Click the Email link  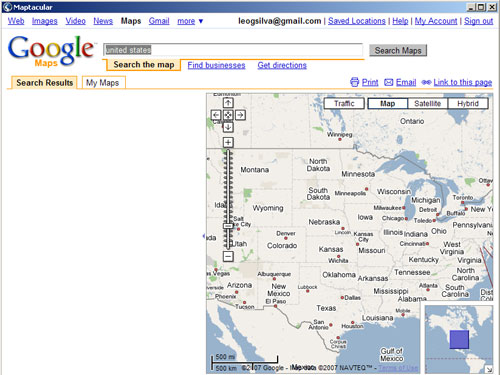tap(406, 82)
